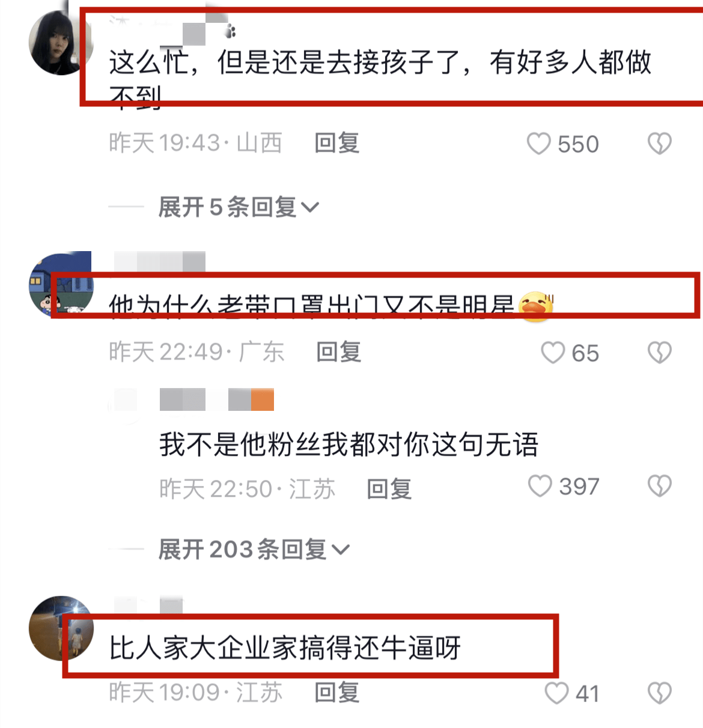Reply to the 19:09 Jiangsu comment
This screenshot has width=703, height=728.
pos(337,693)
